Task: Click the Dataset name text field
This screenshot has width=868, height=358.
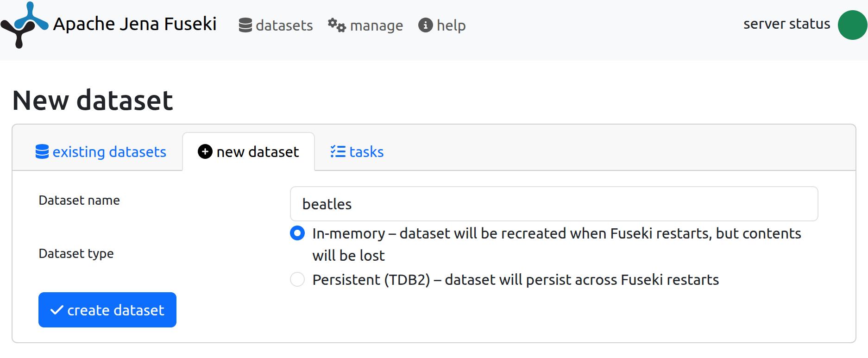Action: click(x=554, y=204)
